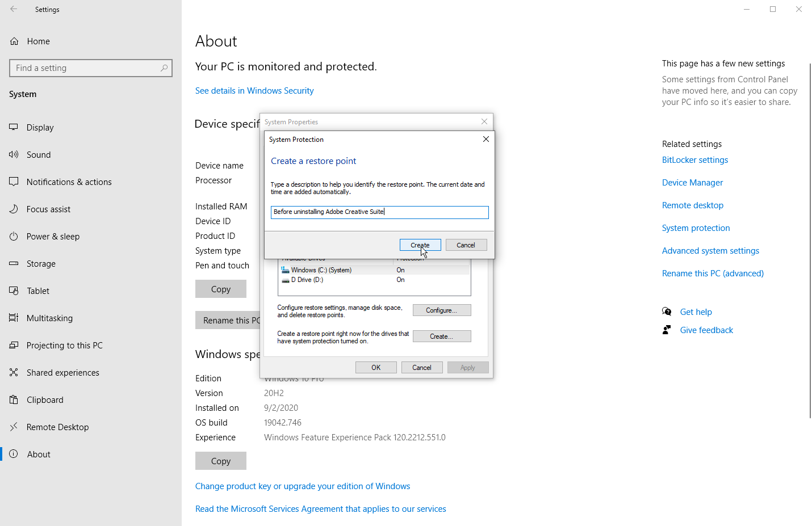Copy Windows specifications button
This screenshot has height=526, width=812.
click(221, 461)
